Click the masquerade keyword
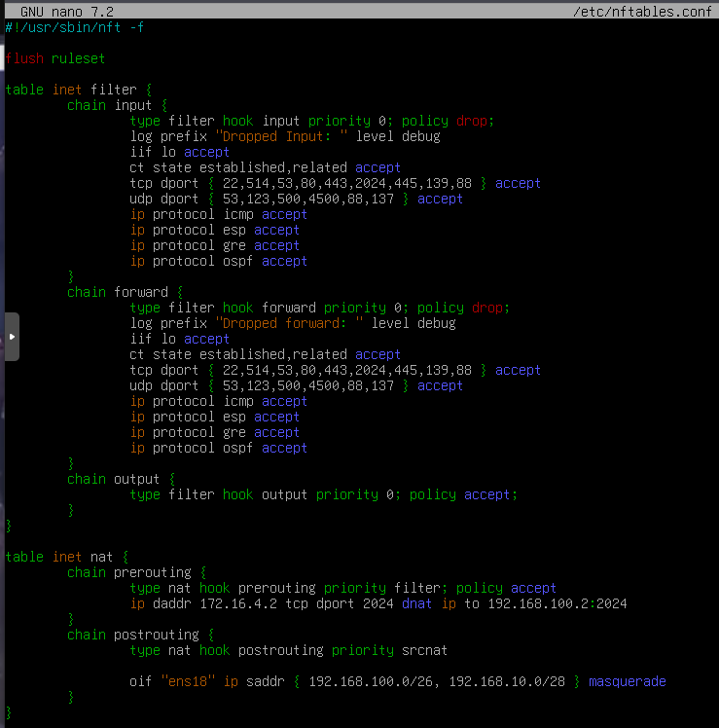The height and width of the screenshot is (728, 719). (x=627, y=681)
